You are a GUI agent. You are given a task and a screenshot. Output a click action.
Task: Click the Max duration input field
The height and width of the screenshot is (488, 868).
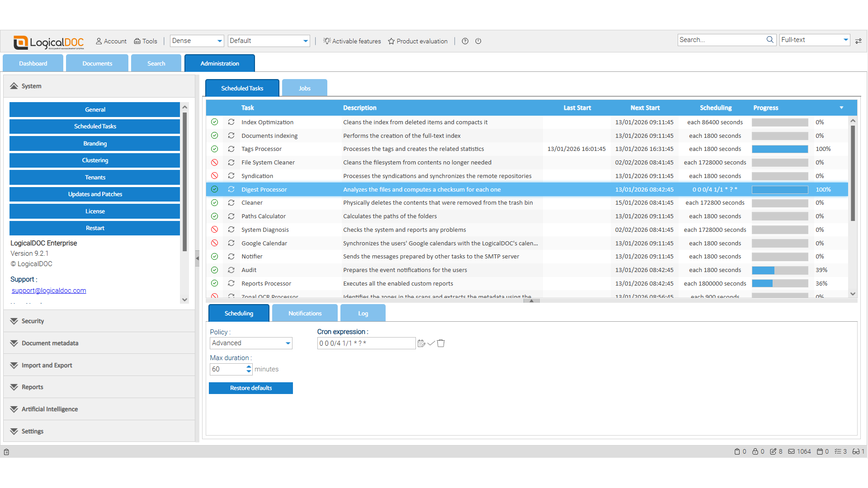coord(228,369)
